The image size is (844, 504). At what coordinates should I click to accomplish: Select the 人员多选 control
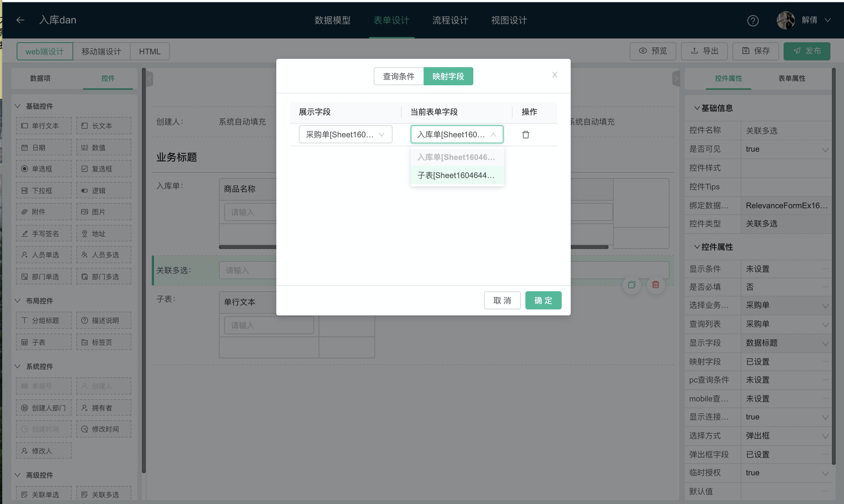click(x=104, y=255)
